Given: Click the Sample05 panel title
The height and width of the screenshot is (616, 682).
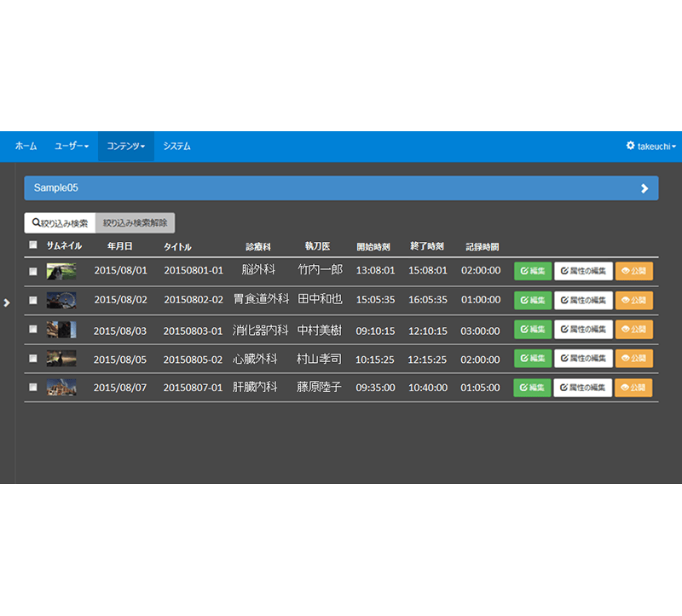Looking at the screenshot, I should point(56,187).
